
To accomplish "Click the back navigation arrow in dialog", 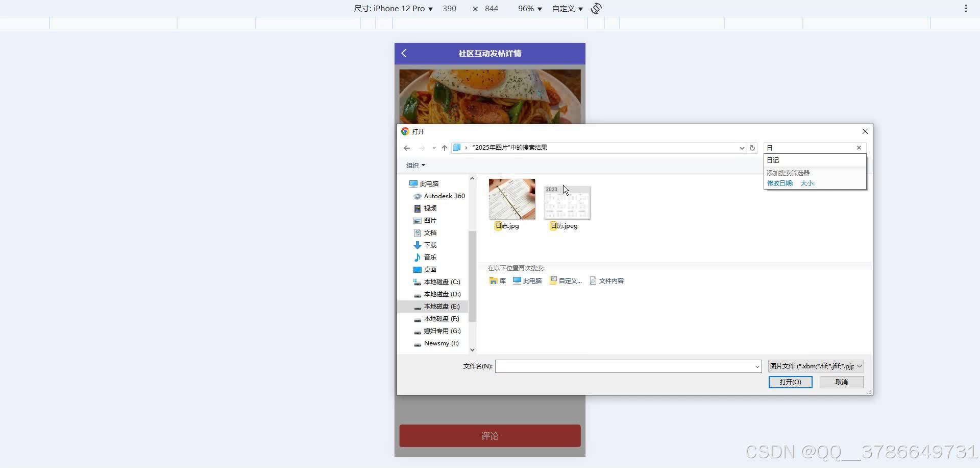I will pyautogui.click(x=406, y=148).
